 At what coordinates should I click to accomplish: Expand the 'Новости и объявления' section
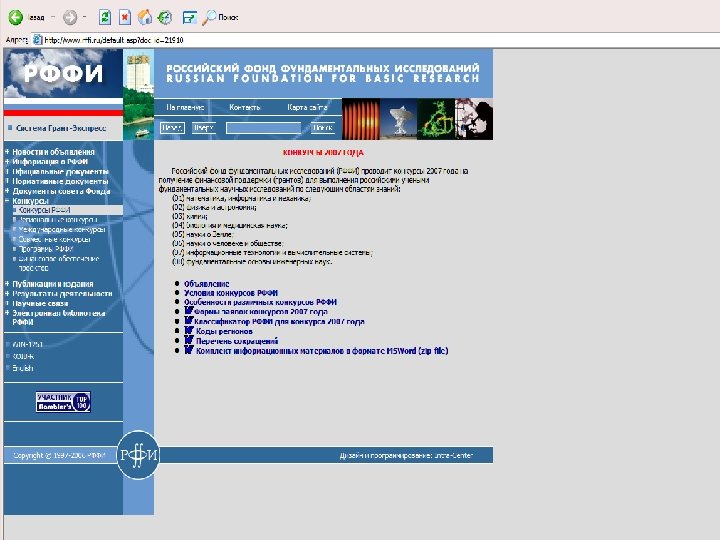7,152
